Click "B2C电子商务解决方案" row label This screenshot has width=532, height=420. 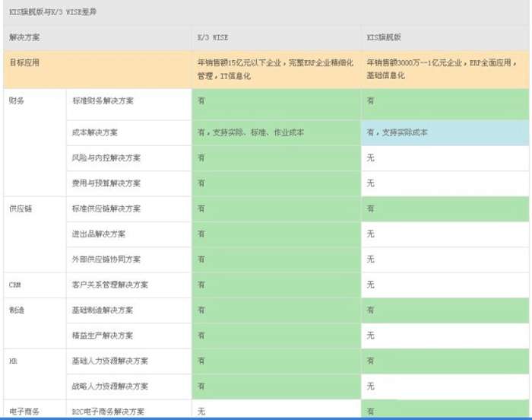tap(108, 412)
